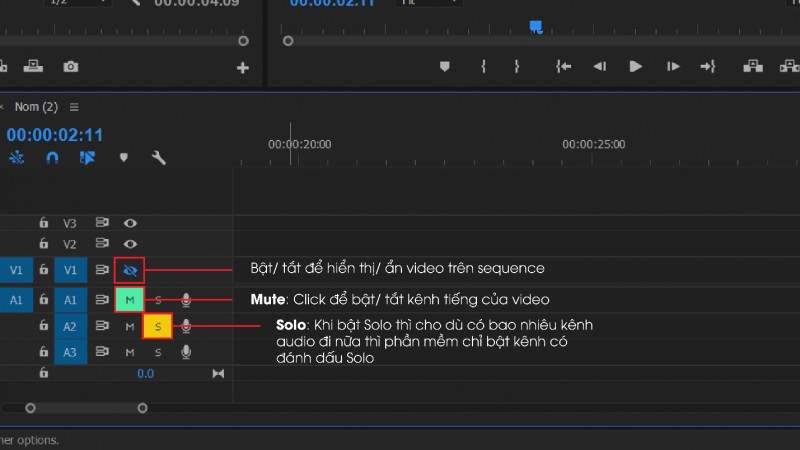
Task: Open the Nom (2) sequence panel menu
Action: [74, 107]
